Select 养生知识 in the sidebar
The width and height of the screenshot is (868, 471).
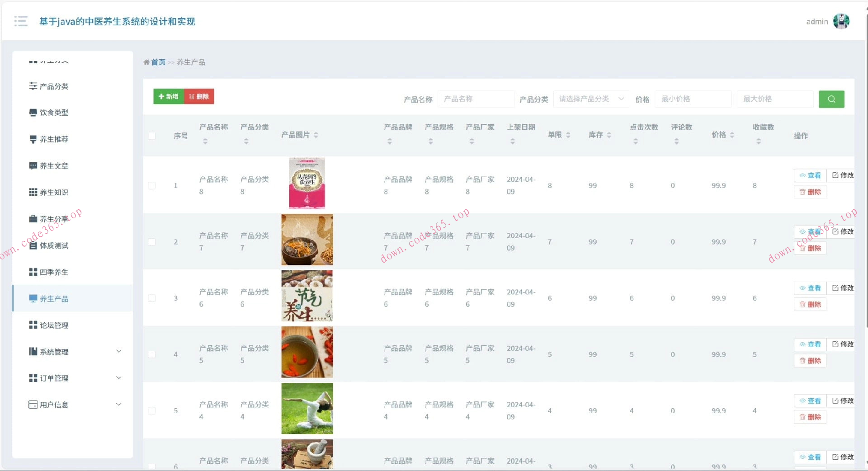[53, 192]
